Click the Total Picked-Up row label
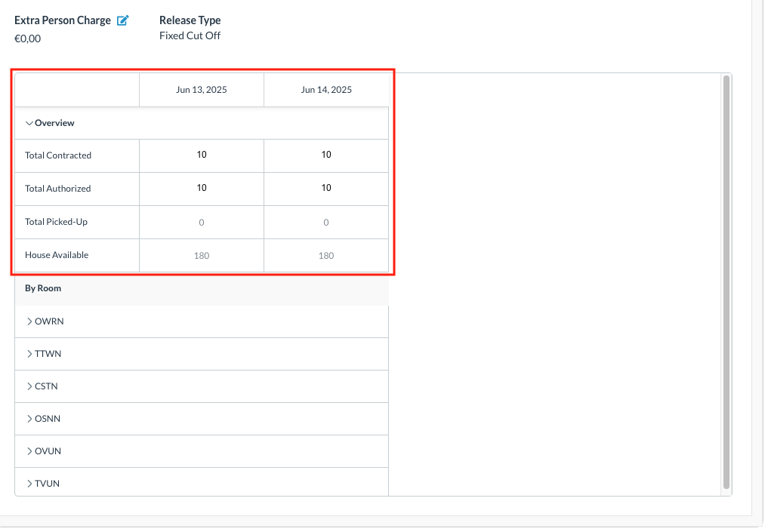 (x=57, y=222)
